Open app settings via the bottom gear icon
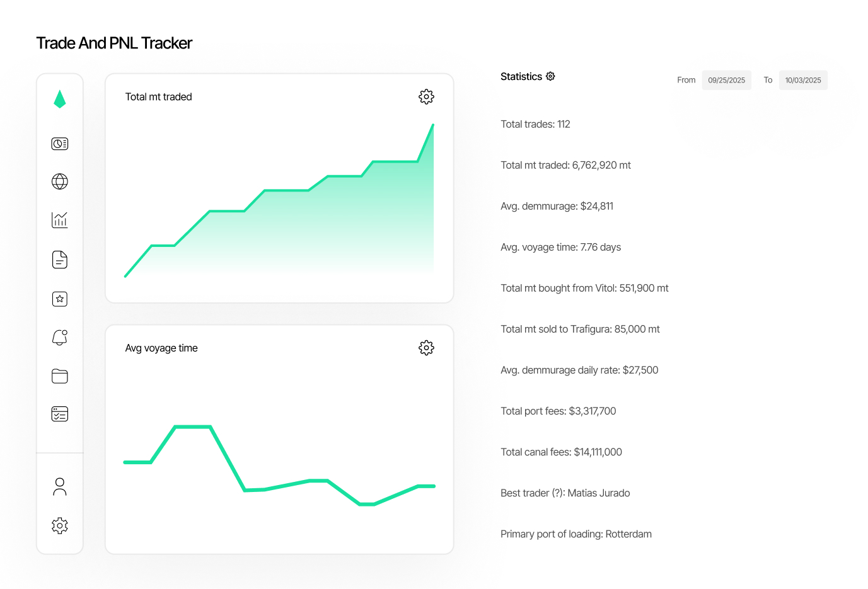868x589 pixels. 59,525
